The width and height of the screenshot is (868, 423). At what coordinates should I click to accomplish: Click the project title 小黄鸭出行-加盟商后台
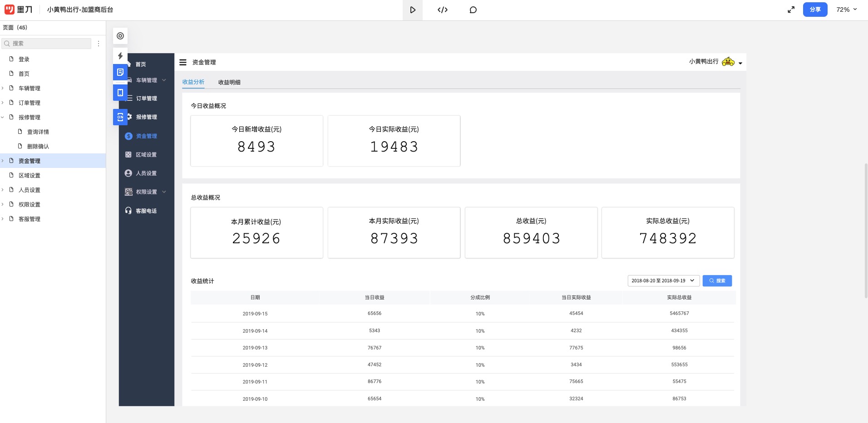[80, 10]
